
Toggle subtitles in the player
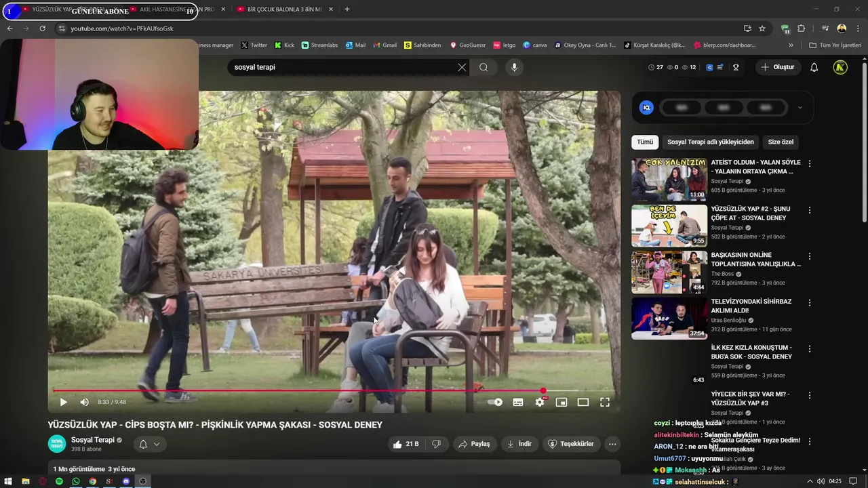tap(518, 402)
